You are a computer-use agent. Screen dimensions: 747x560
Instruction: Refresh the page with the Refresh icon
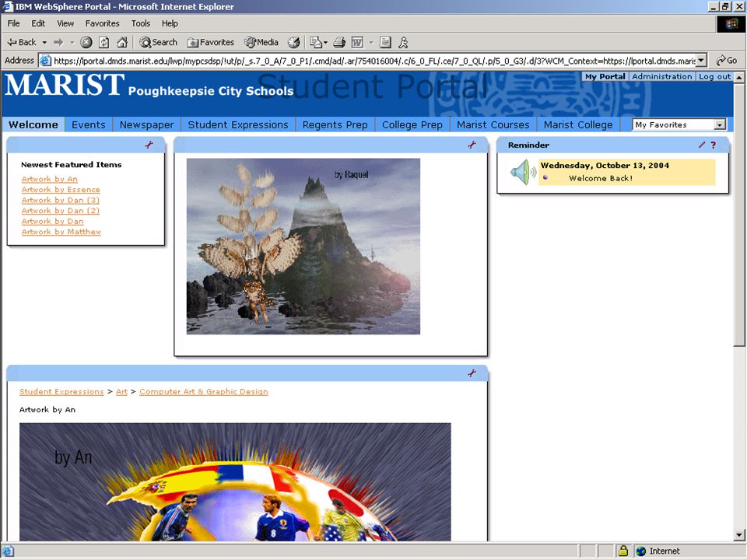click(103, 42)
